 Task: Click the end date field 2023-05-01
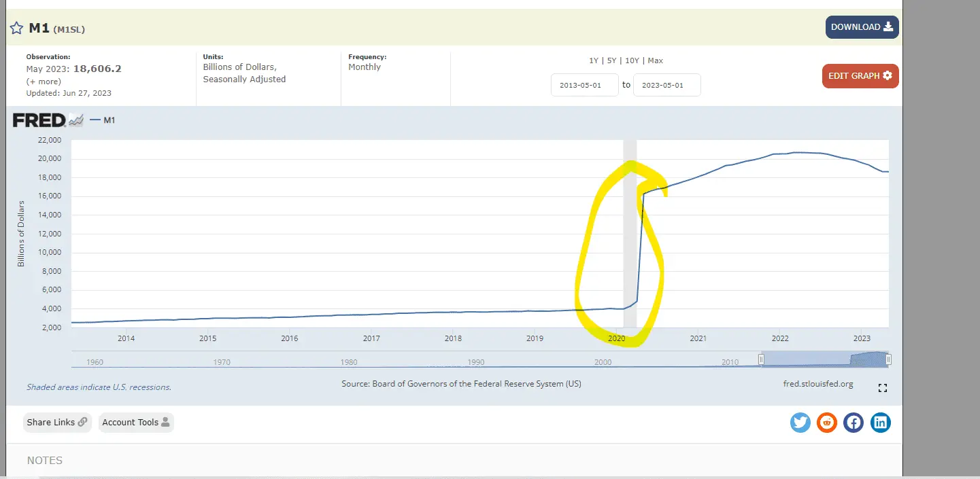666,86
